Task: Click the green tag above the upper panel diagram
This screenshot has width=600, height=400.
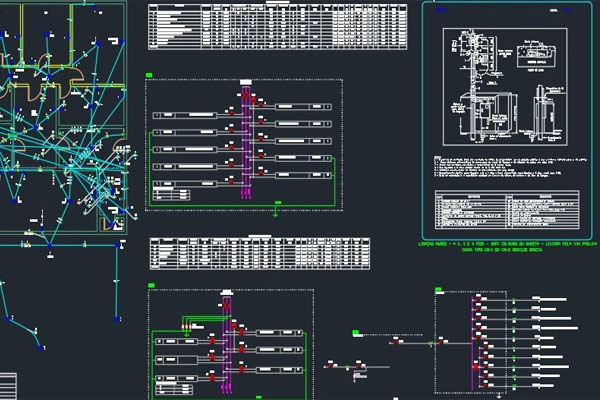Action: [x=149, y=75]
